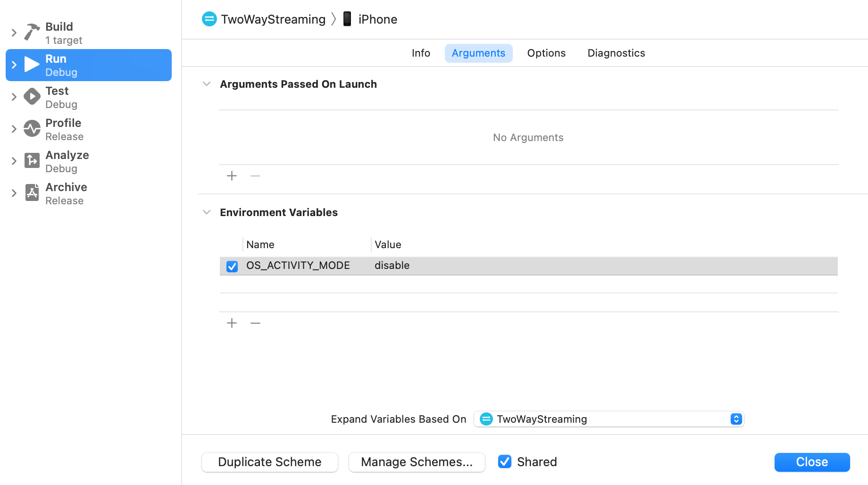Select the Profile instrument icon
This screenshot has width=868, height=485.
(32, 129)
